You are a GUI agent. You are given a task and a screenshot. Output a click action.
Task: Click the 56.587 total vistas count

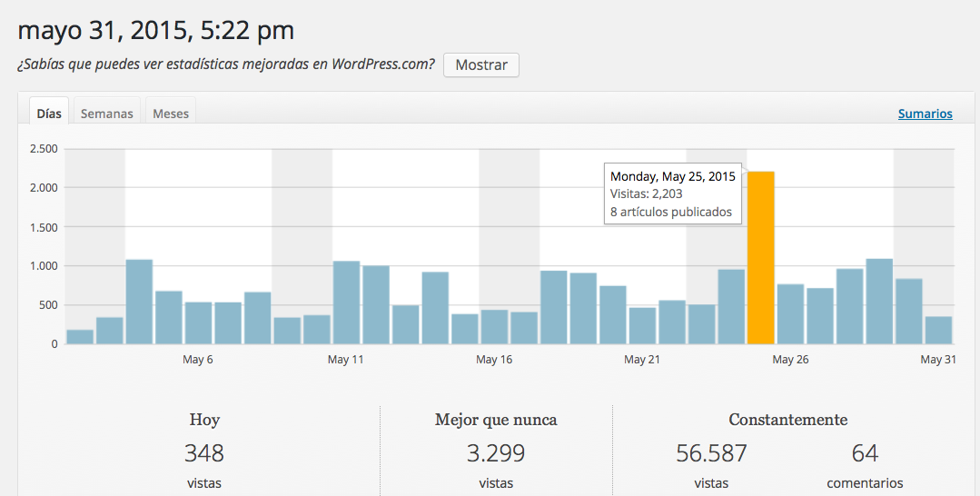click(711, 452)
